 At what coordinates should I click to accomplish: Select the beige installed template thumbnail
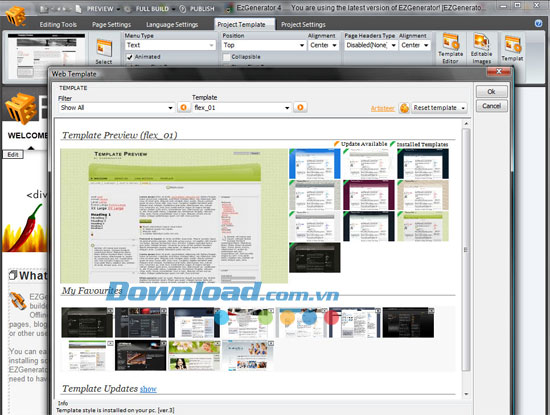[x=423, y=195]
